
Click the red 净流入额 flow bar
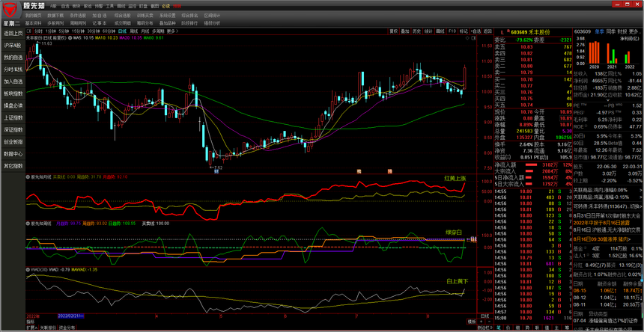pos(531,165)
